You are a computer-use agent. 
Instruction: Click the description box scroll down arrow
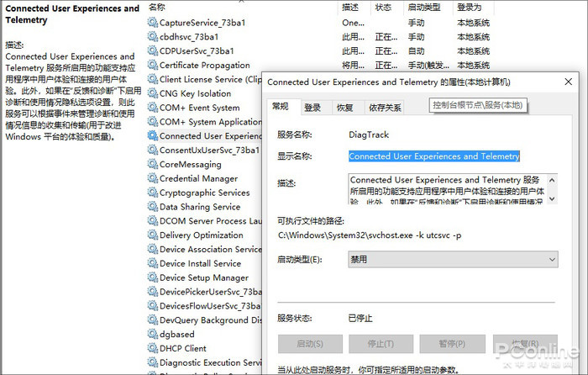click(552, 198)
